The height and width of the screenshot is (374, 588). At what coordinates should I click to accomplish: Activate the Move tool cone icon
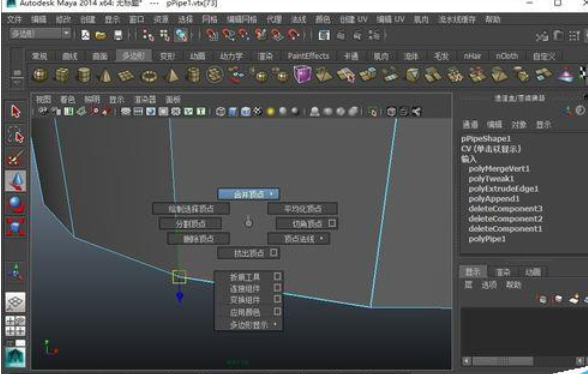15,181
